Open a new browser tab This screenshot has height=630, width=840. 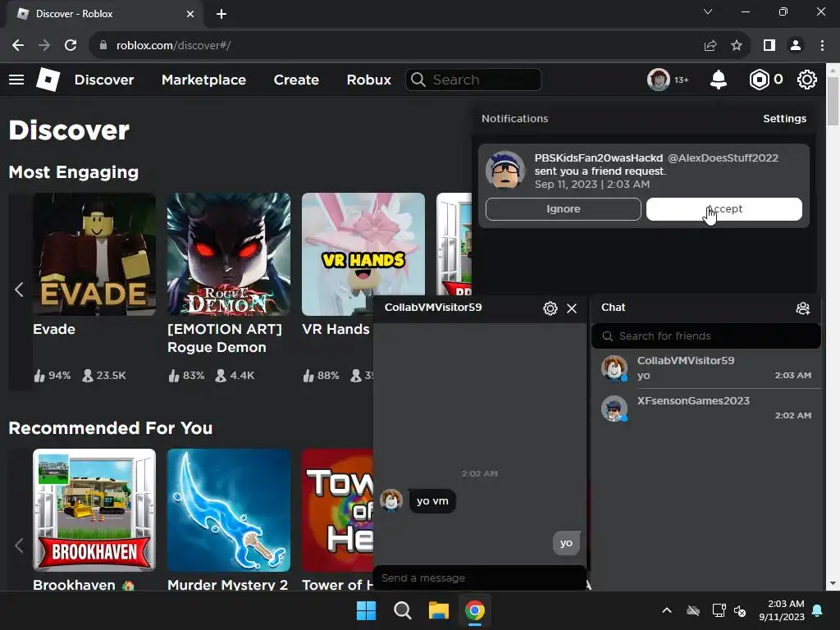[221, 14]
